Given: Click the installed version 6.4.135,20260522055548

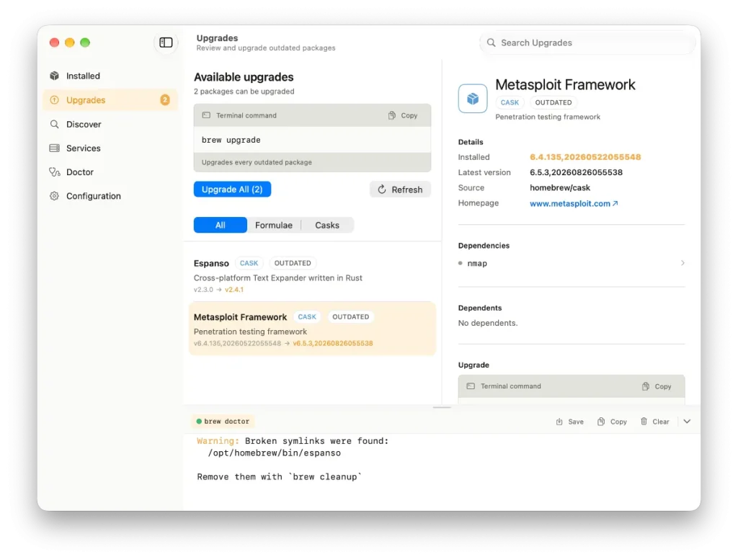Looking at the screenshot, I should (585, 157).
